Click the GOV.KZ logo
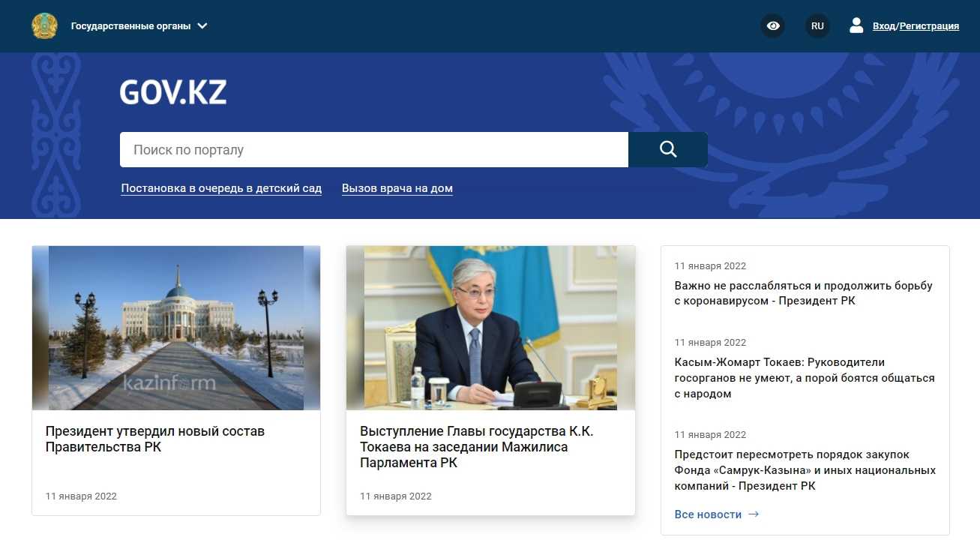Viewport: 980px width, 552px height. [173, 91]
